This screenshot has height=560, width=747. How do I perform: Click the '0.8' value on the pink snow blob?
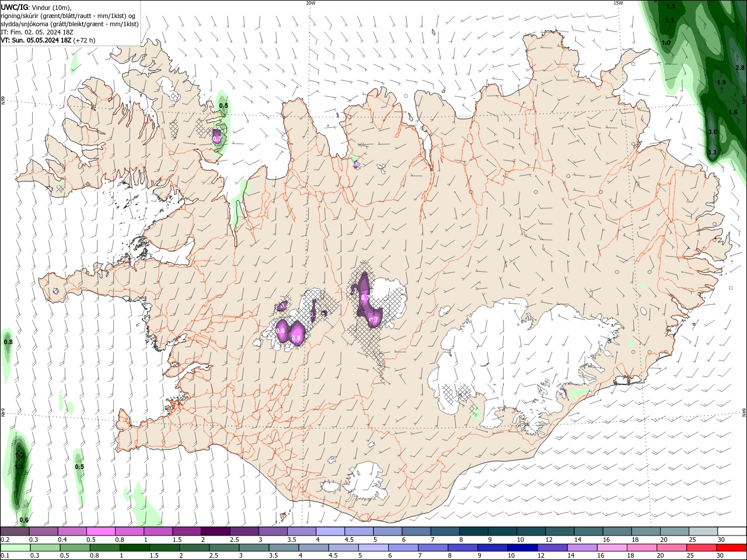click(296, 338)
